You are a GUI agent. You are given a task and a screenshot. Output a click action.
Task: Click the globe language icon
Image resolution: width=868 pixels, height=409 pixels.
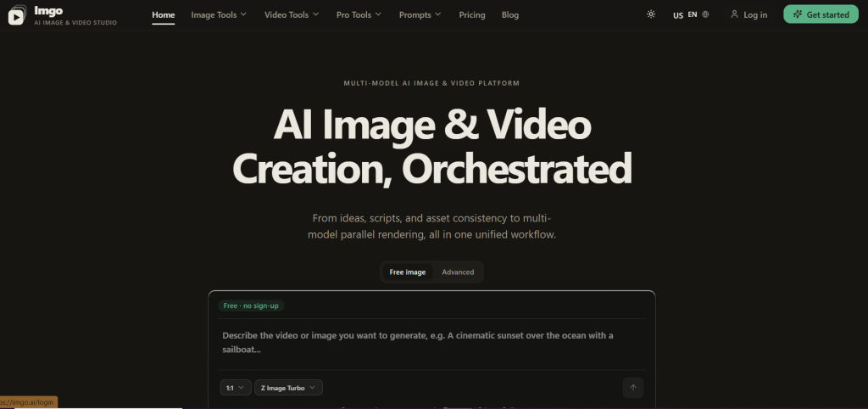[705, 15]
